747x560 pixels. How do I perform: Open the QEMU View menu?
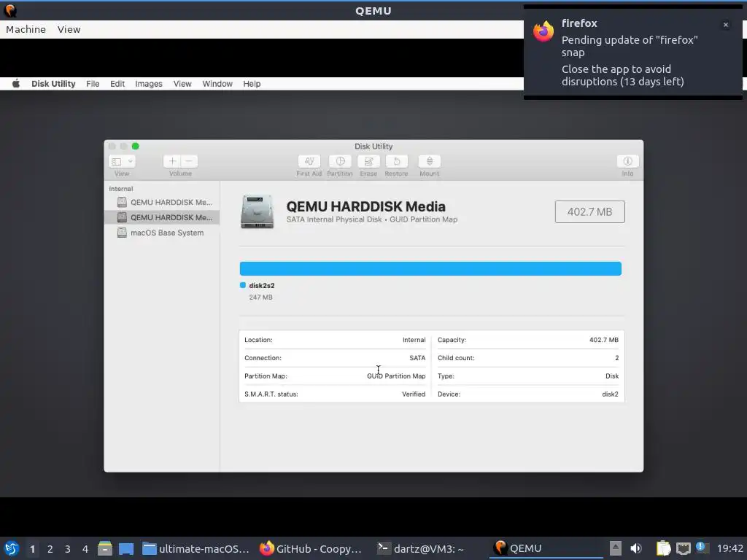[x=69, y=29]
